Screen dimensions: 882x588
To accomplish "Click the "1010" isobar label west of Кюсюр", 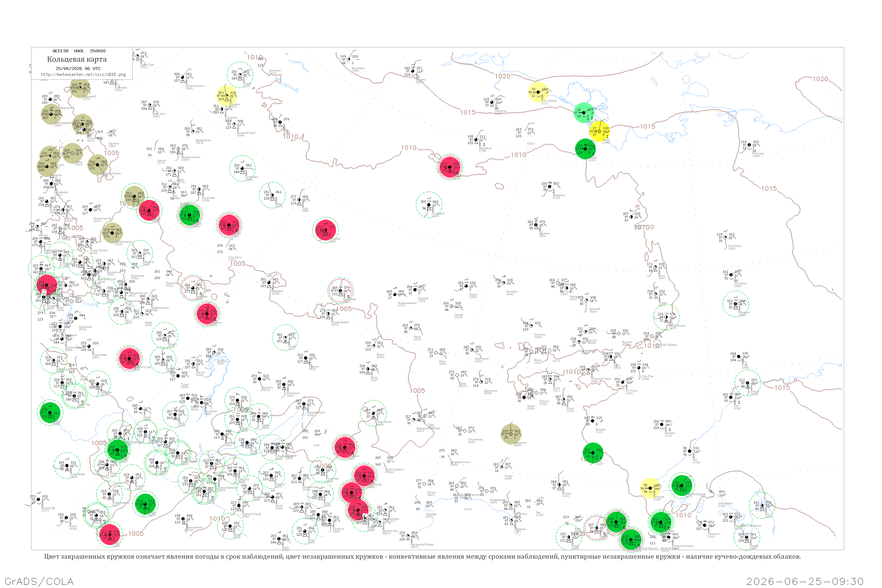I will [x=519, y=155].
